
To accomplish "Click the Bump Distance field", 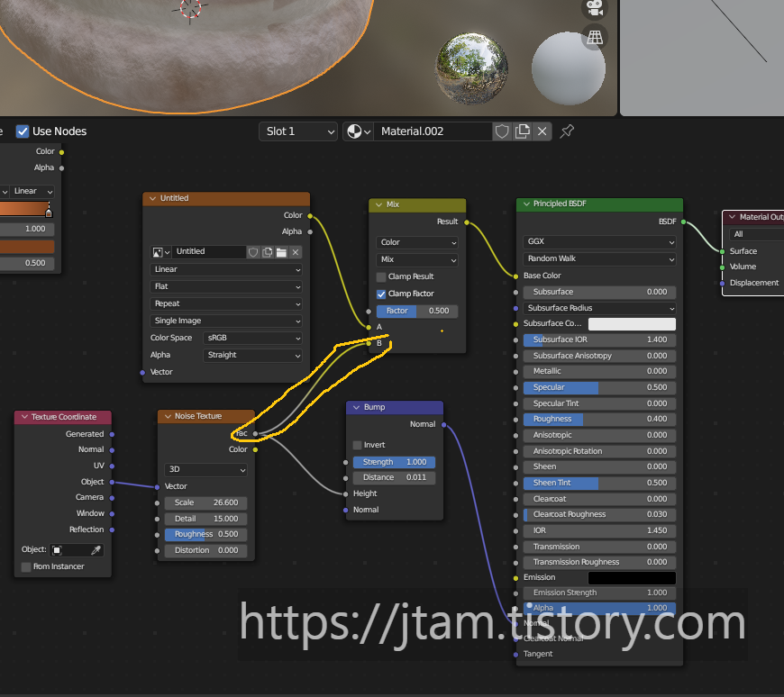I will coord(394,477).
